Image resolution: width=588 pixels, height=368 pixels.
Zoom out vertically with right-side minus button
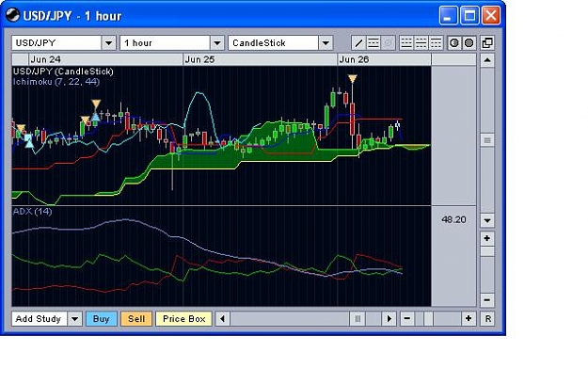(487, 300)
